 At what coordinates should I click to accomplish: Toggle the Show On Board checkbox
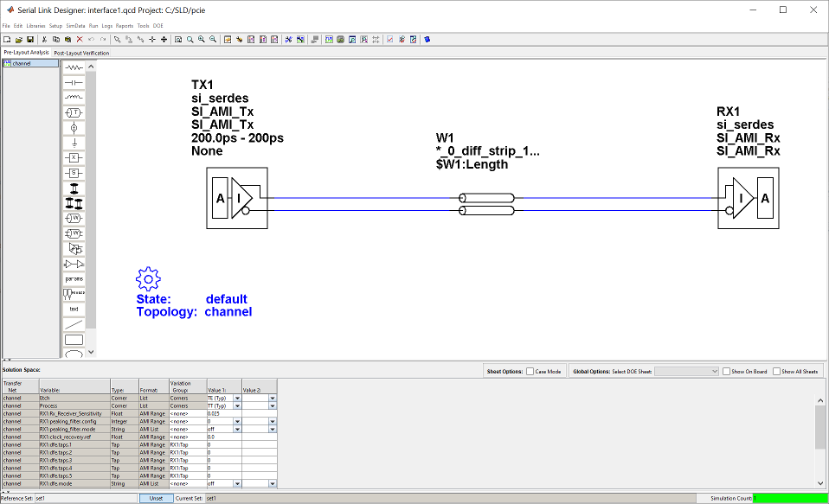tap(727, 371)
